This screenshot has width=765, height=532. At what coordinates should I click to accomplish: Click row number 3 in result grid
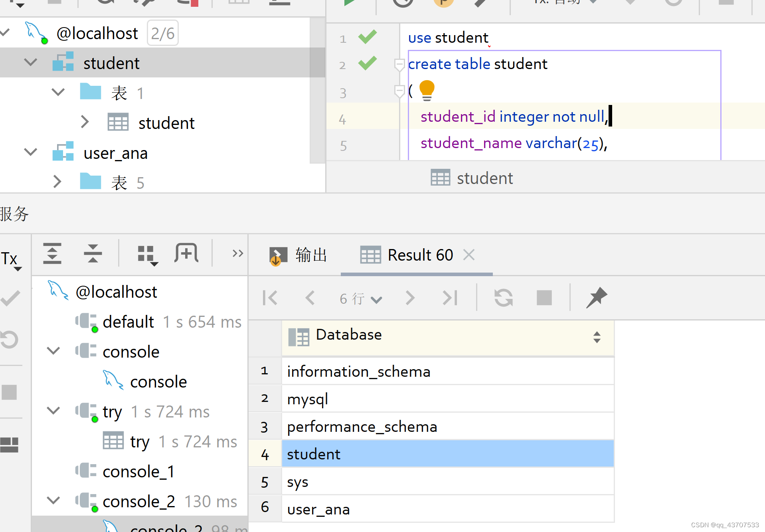tap(265, 427)
